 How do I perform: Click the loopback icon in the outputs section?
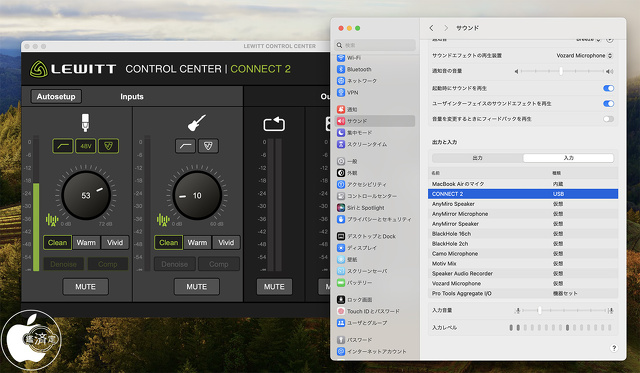click(274, 124)
